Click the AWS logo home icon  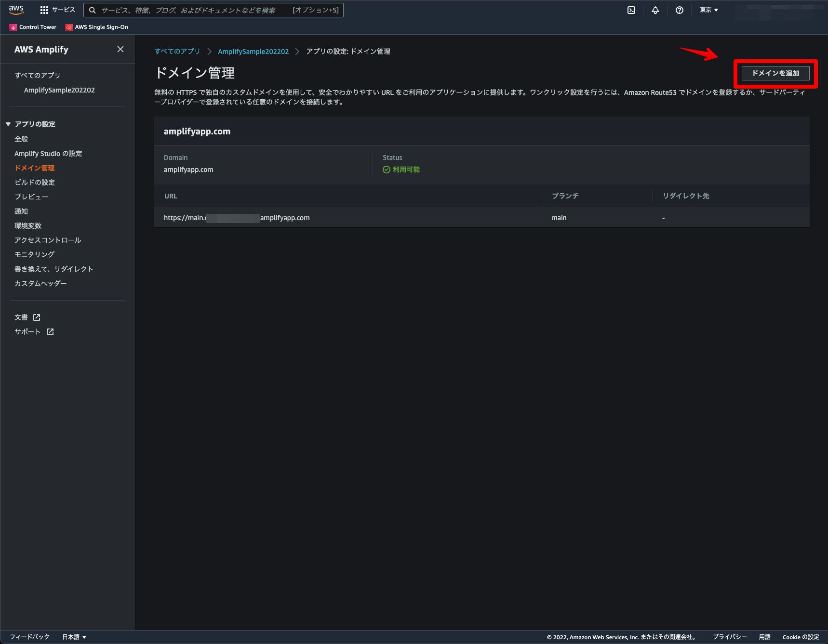pos(16,10)
